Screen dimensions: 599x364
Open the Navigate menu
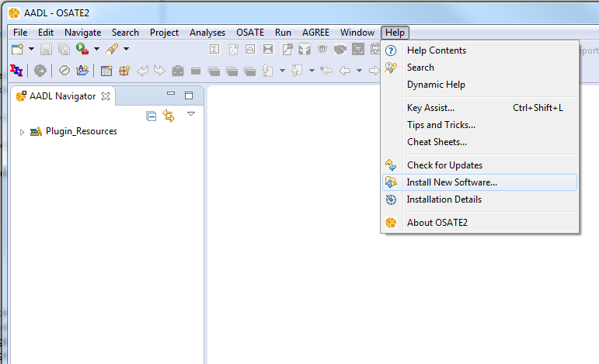(x=83, y=33)
